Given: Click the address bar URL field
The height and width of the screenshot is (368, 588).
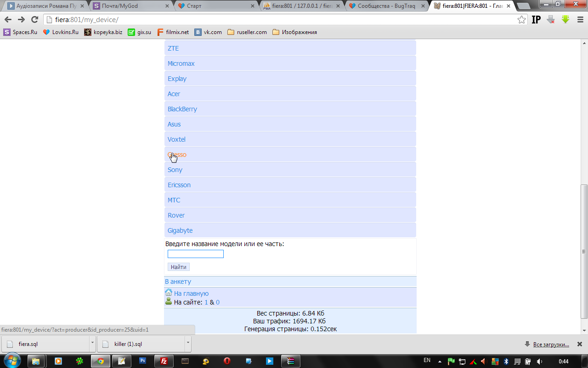Looking at the screenshot, I should [285, 20].
